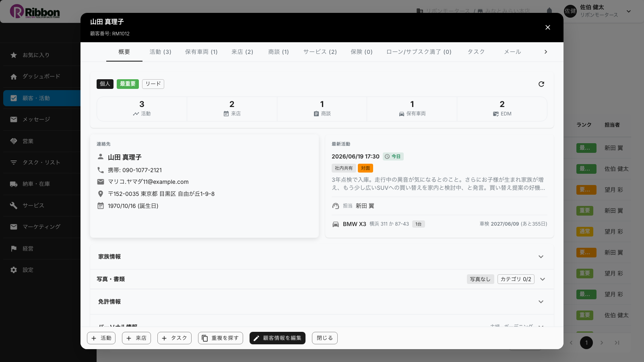Click the EDM count tile
644x362 pixels.
pos(502,109)
